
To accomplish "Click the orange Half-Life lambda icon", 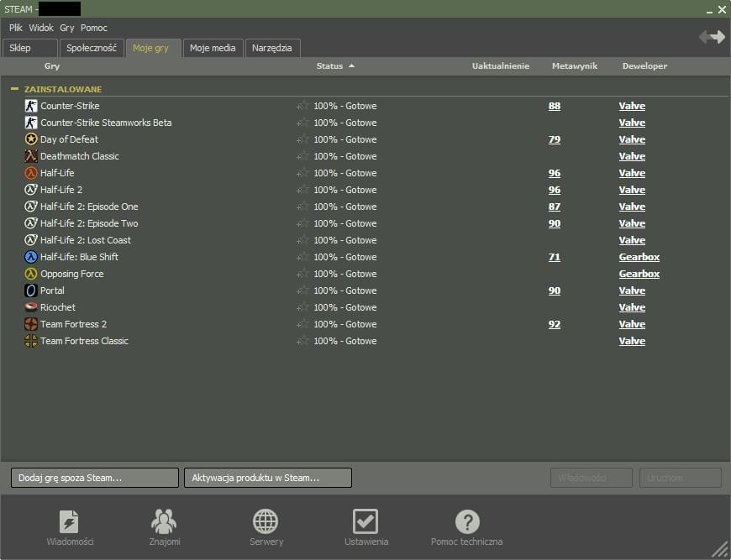I will [31, 173].
